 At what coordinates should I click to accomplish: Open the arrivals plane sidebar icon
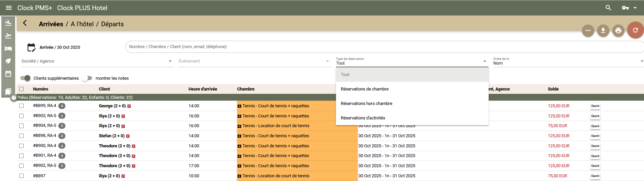click(x=8, y=23)
